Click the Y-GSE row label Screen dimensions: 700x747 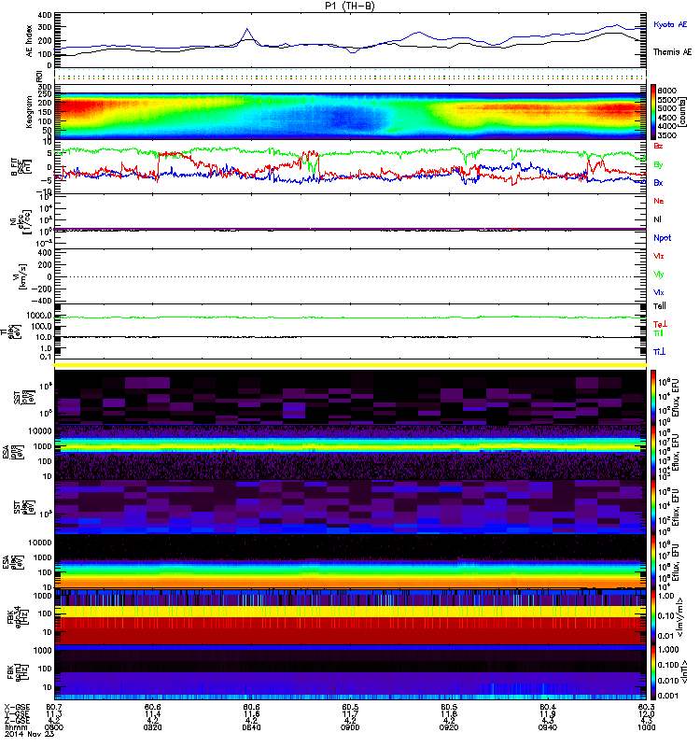click(17, 713)
